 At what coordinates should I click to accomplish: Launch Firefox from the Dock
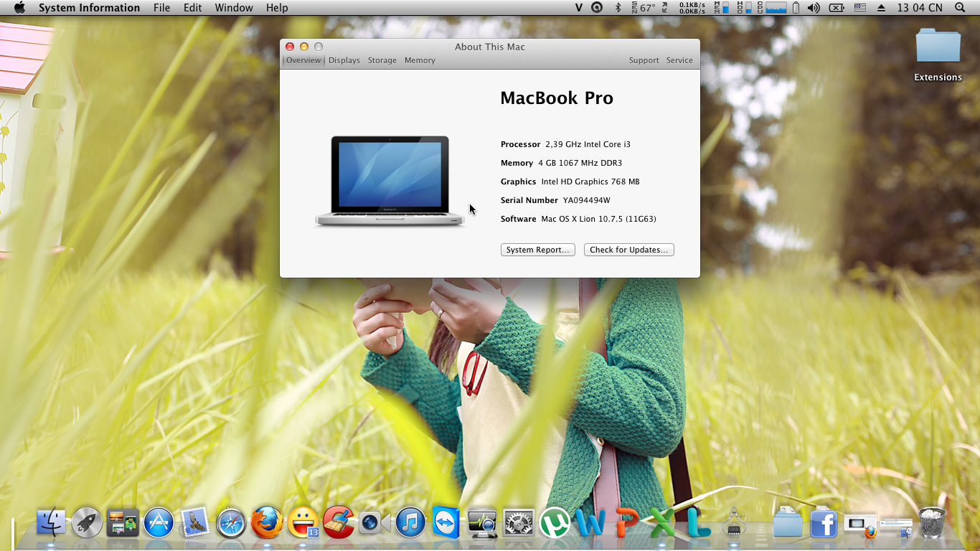coord(267,522)
